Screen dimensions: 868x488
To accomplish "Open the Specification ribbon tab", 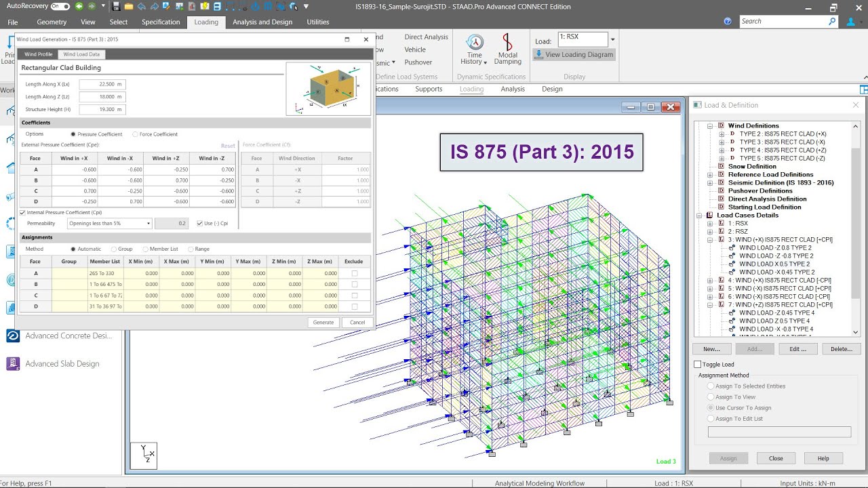I will (x=161, y=22).
